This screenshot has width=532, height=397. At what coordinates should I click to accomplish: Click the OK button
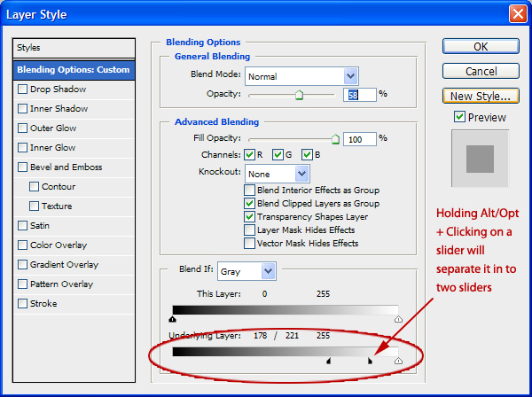[481, 46]
